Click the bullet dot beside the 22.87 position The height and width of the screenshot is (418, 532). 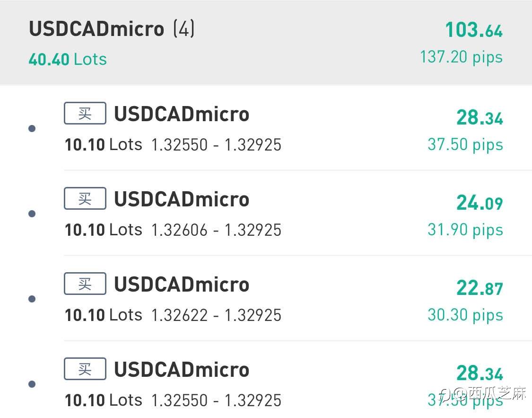(x=32, y=299)
